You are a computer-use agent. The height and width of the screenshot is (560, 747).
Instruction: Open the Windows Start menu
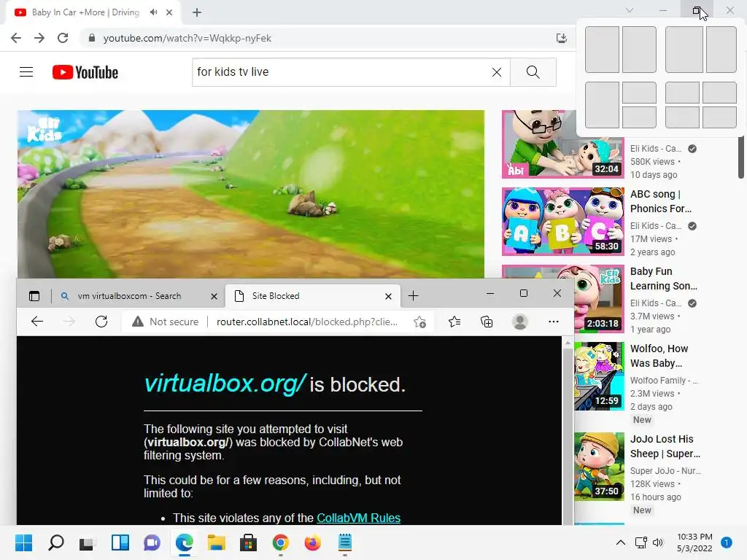click(23, 542)
